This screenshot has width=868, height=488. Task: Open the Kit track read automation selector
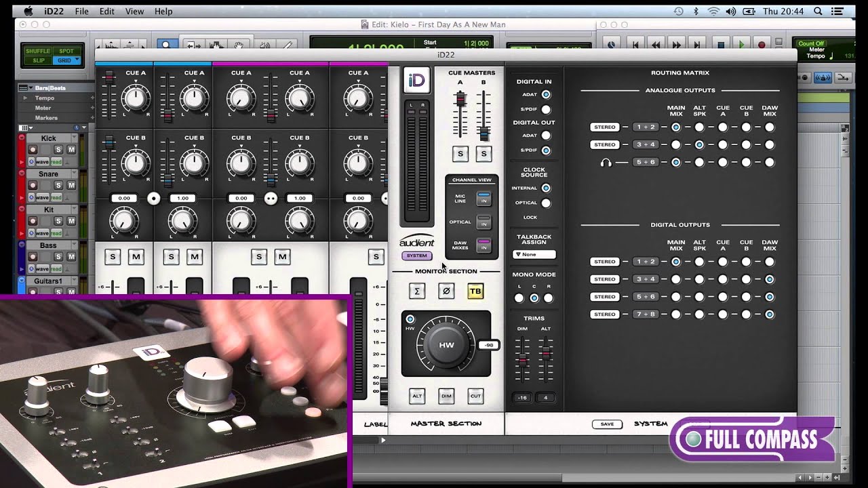pos(56,233)
